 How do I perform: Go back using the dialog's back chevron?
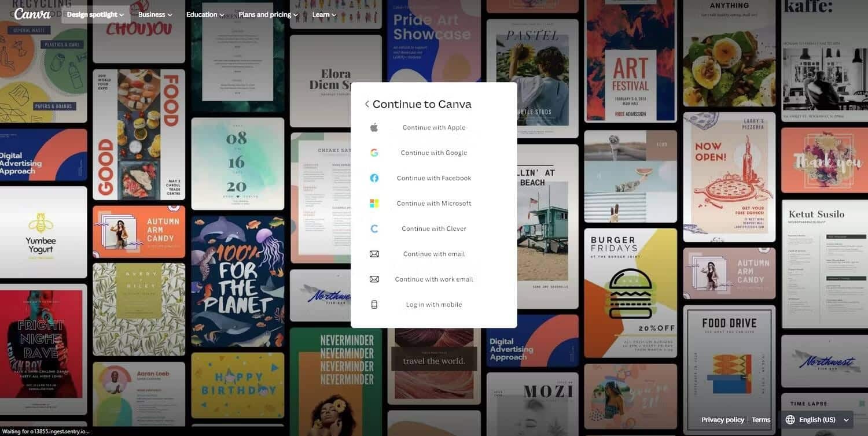(x=367, y=104)
